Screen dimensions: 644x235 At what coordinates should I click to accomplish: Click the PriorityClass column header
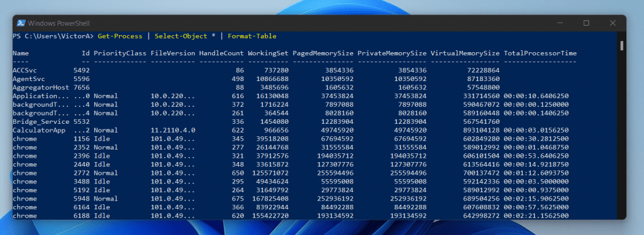point(120,53)
